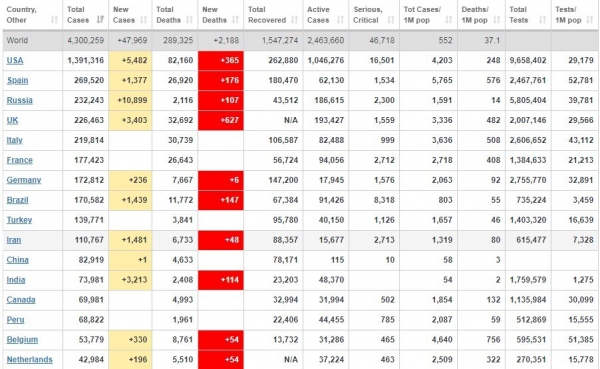600x369 pixels.
Task: Select India total tests 1,759,579
Action: (528, 280)
